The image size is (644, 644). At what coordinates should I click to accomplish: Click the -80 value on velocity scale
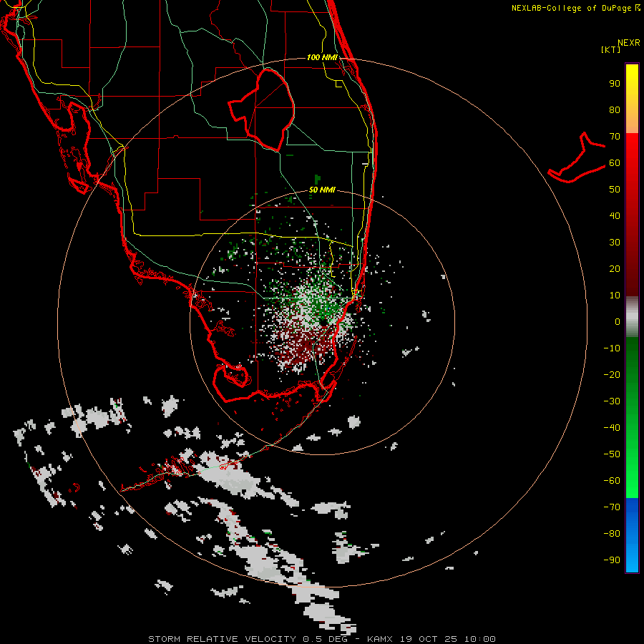(612, 534)
